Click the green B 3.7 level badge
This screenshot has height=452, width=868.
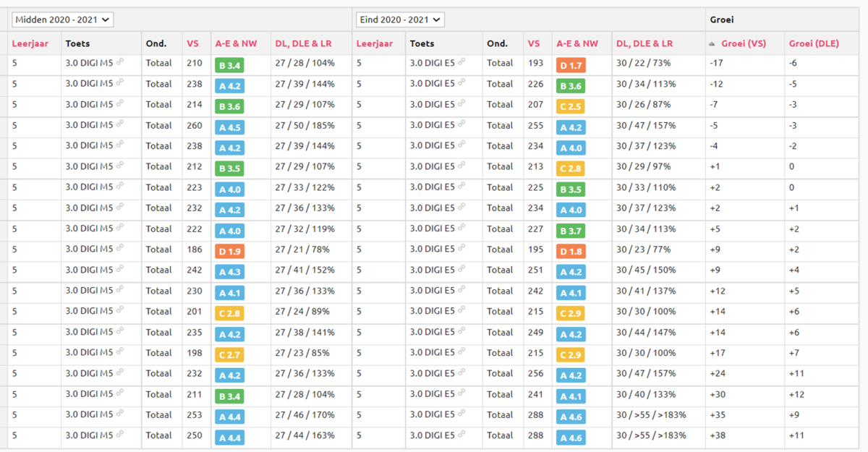pyautogui.click(x=571, y=231)
